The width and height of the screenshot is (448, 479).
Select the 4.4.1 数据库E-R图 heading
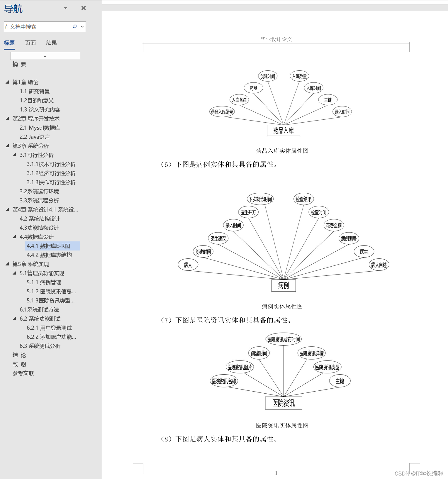[52, 246]
